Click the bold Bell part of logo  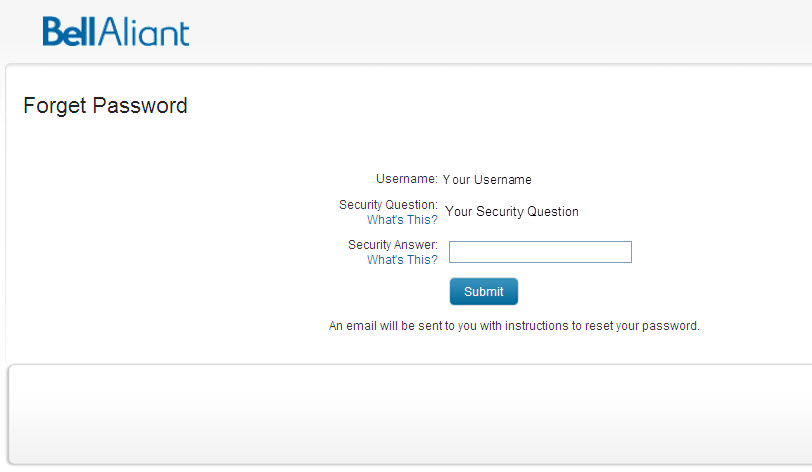(69, 32)
